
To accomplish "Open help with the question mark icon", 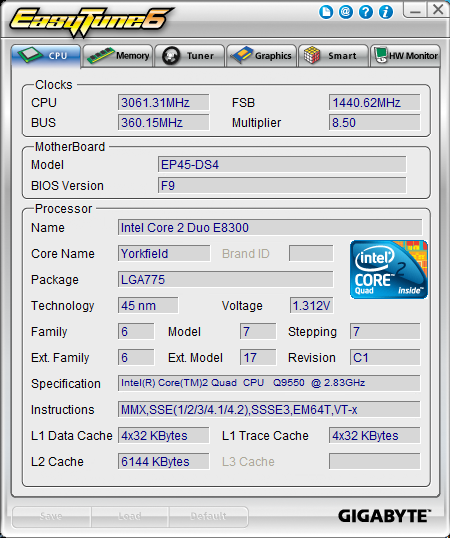I will click(366, 12).
